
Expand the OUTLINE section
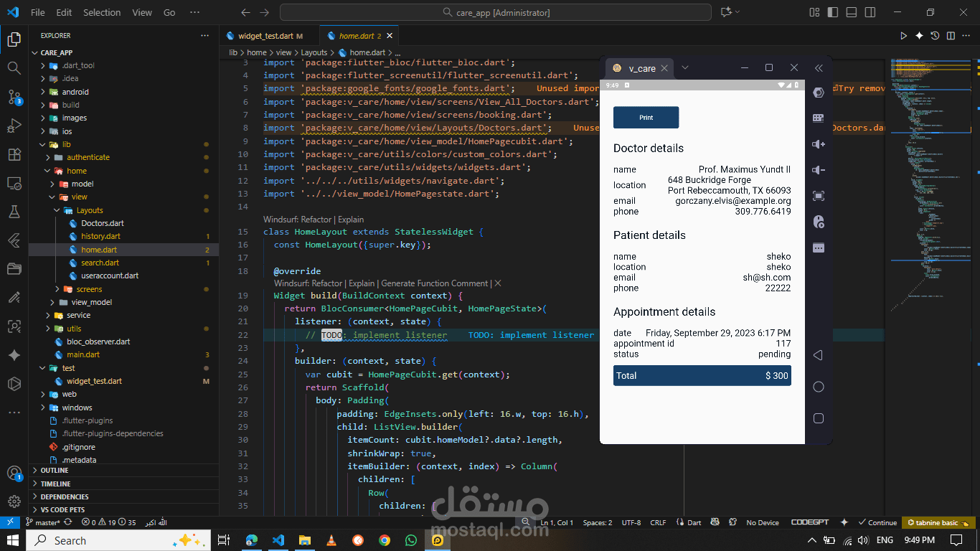(x=55, y=471)
